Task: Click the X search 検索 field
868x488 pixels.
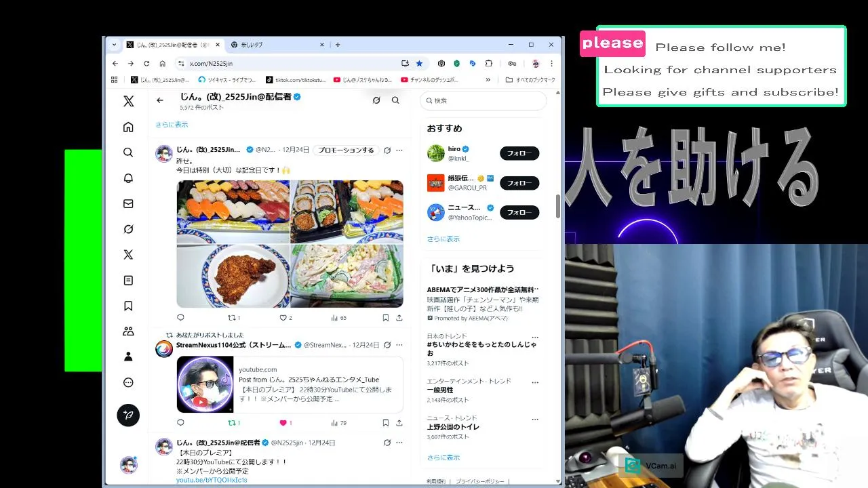Action: pos(484,100)
